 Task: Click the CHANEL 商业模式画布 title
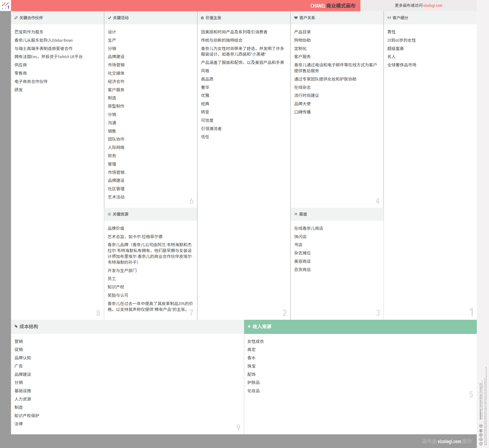[333, 6]
